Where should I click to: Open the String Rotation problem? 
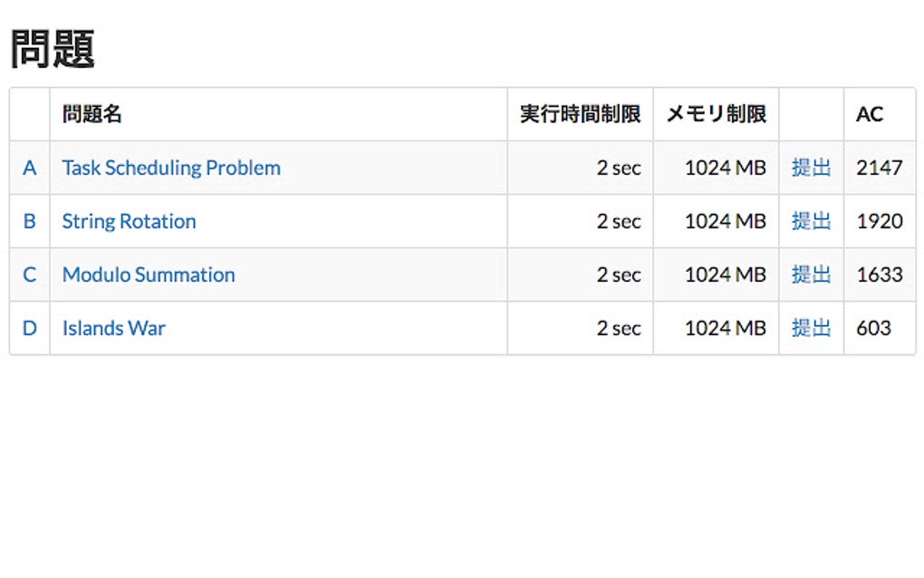pos(129,221)
